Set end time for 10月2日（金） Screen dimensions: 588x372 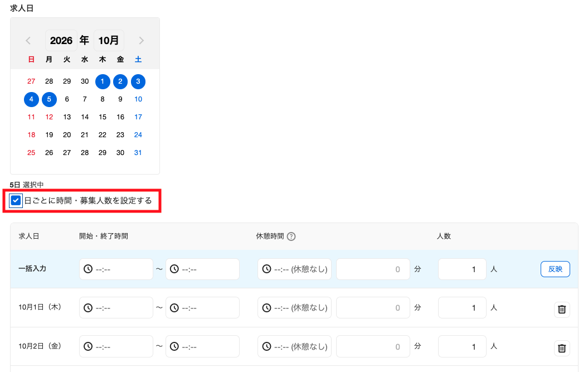202,346
